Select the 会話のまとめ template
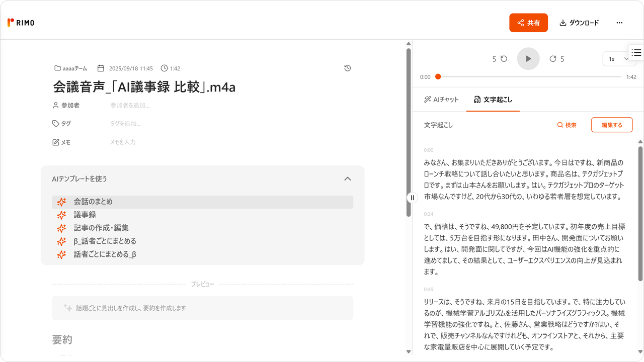Viewport: 644px width, 362px height. point(202,202)
